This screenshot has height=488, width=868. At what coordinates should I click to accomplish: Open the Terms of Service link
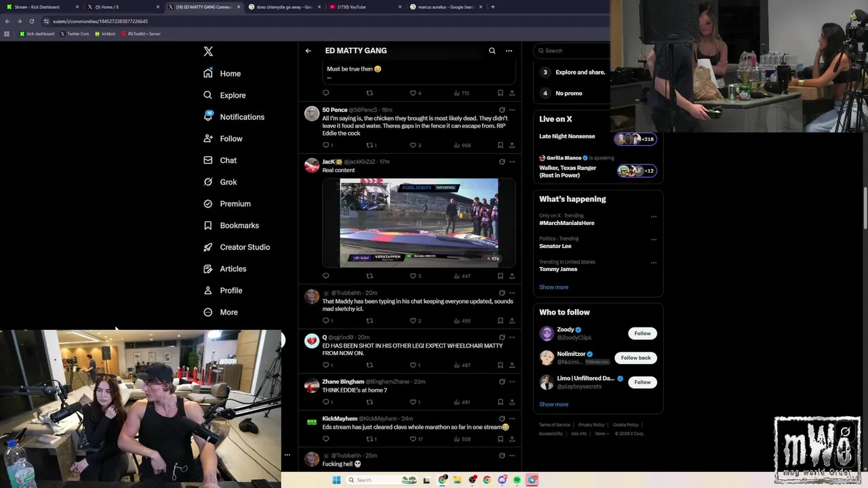tap(555, 425)
